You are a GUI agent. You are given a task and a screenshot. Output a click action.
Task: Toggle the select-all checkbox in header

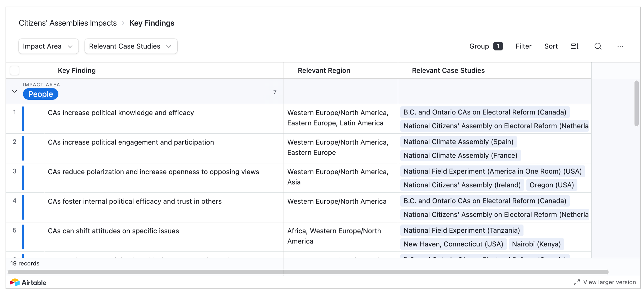tap(15, 70)
